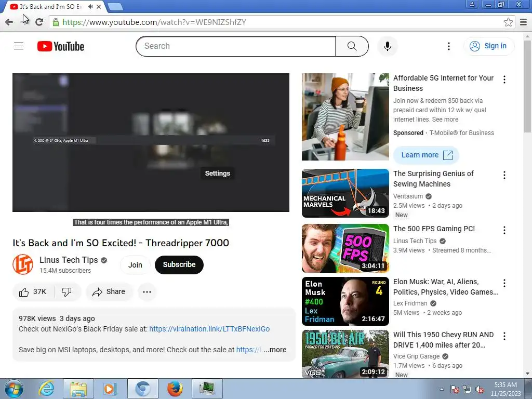Viewport: 532px width, 399px height.
Task: Open Action Center flag tray icon
Action: pos(455,389)
